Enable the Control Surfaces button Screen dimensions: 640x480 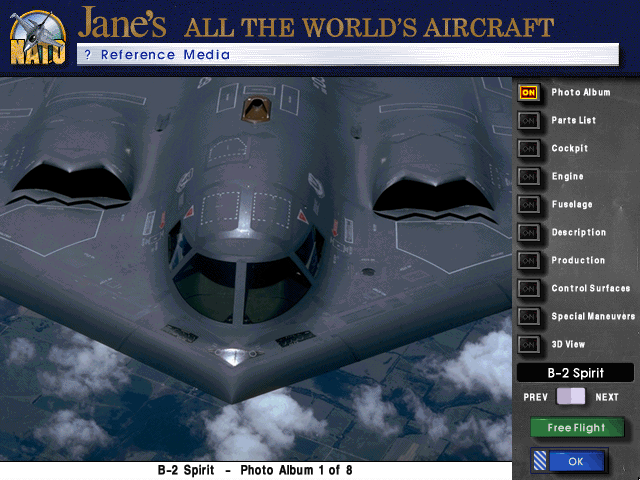click(x=529, y=289)
